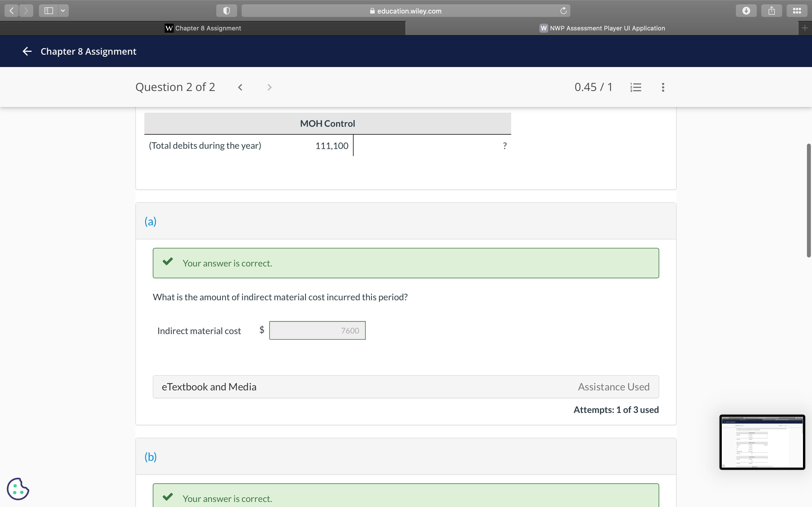Open the screenshot thumbnail preview
The width and height of the screenshot is (812, 507).
pos(762,442)
